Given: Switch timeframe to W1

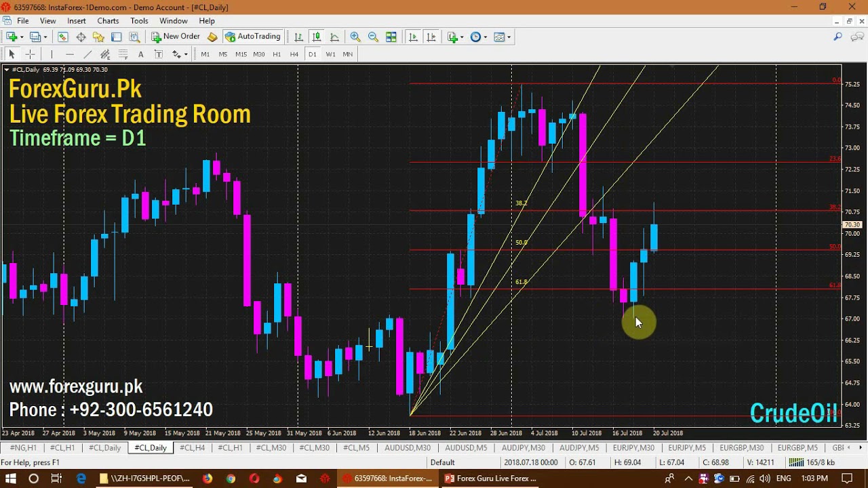Looking at the screenshot, I should tap(330, 54).
